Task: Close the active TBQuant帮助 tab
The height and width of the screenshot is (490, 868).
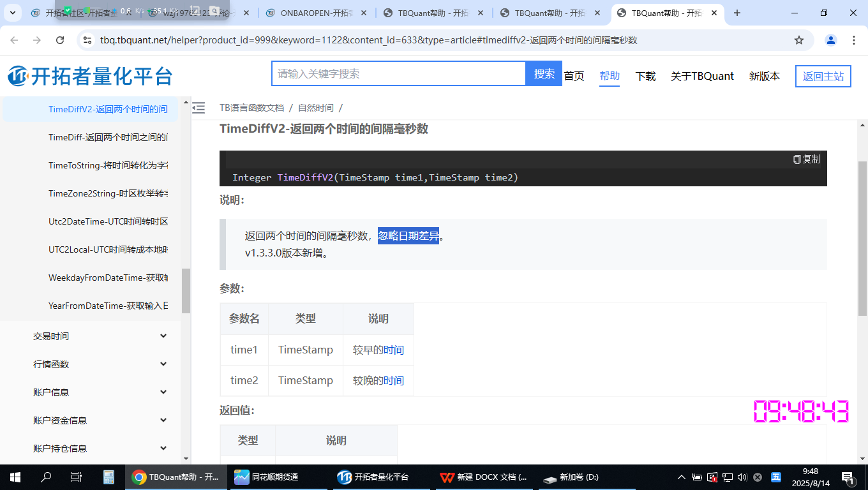Action: (x=714, y=13)
